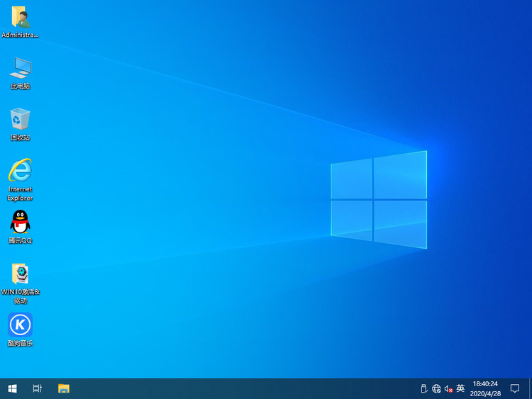This screenshot has width=532, height=399.
Task: Open the network globe icon in tray
Action: 436,388
